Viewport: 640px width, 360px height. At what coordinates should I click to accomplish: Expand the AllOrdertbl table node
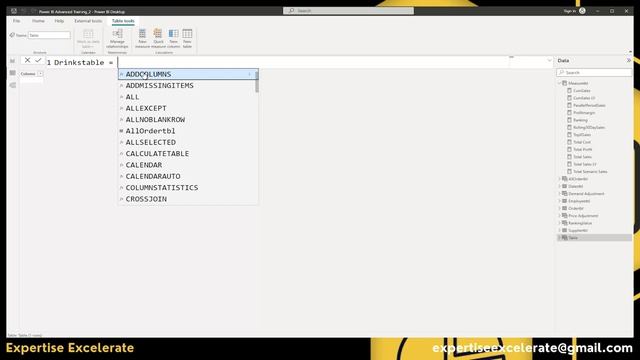point(560,179)
